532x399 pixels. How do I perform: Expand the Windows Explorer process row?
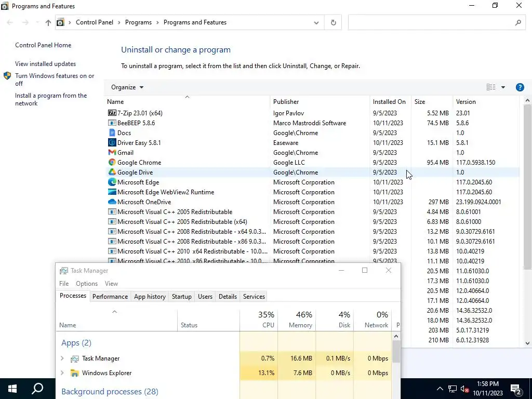(62, 373)
